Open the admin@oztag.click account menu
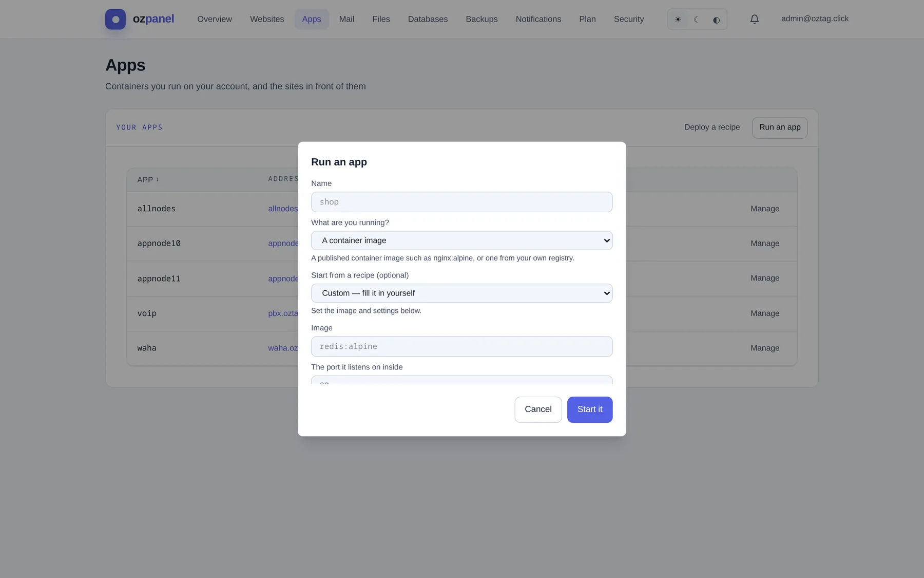This screenshot has width=924, height=578. pos(815,18)
